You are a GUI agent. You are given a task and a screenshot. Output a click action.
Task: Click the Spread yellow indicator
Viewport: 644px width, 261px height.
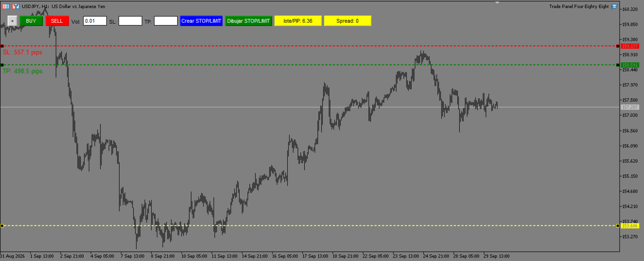point(348,21)
